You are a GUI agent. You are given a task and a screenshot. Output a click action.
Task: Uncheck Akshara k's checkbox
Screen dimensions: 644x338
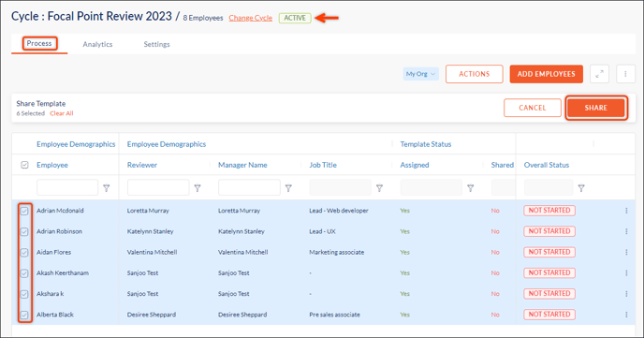click(24, 294)
